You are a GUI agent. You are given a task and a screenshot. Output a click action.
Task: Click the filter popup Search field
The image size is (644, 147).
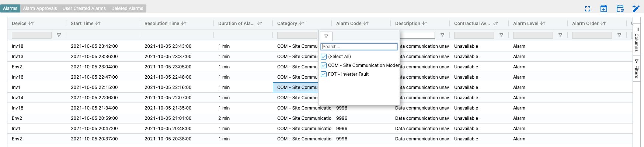[x=359, y=47]
